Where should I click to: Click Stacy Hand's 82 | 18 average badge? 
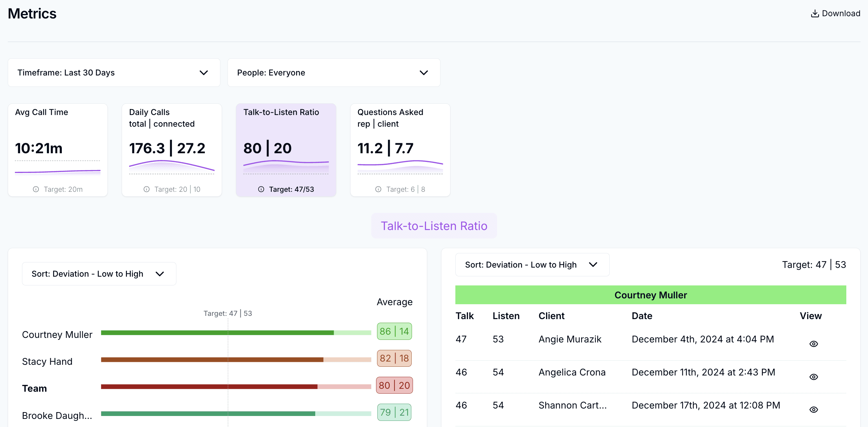coord(394,358)
